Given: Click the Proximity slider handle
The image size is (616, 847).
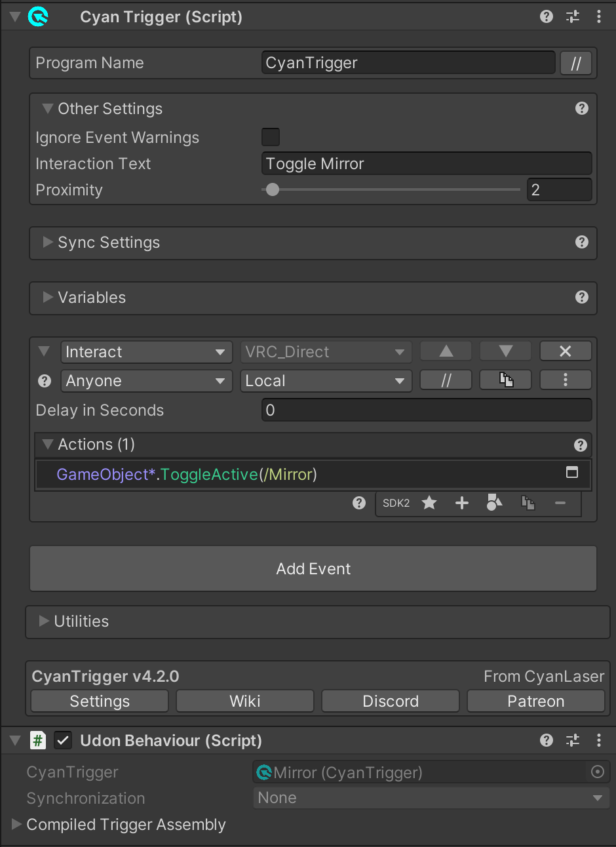Looking at the screenshot, I should coord(273,189).
